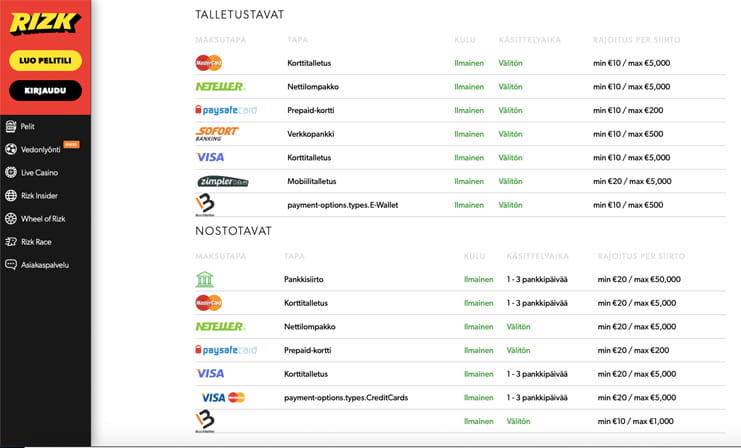Open Asiakaspalvelu customer service link
The width and height of the screenshot is (741, 448).
coord(45,265)
